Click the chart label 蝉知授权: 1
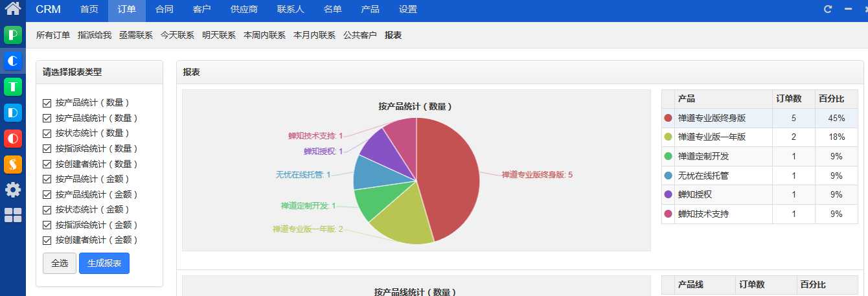Viewport: 868px width, 296px height. pos(323,151)
